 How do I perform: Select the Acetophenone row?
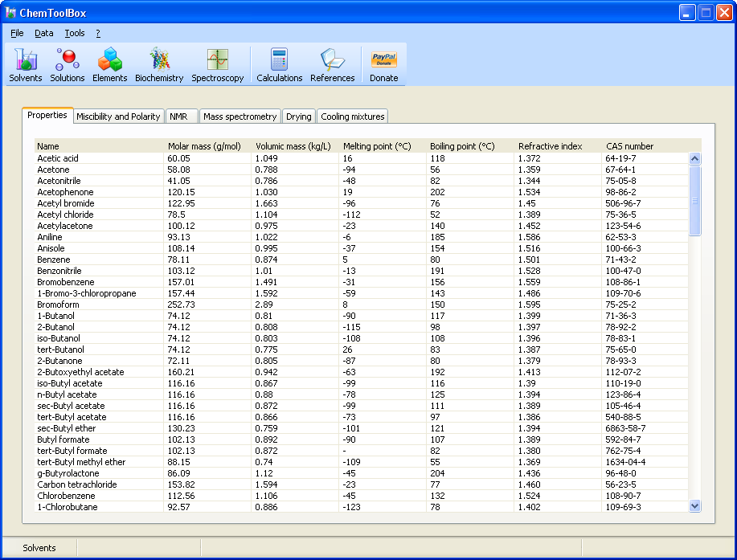(362, 192)
